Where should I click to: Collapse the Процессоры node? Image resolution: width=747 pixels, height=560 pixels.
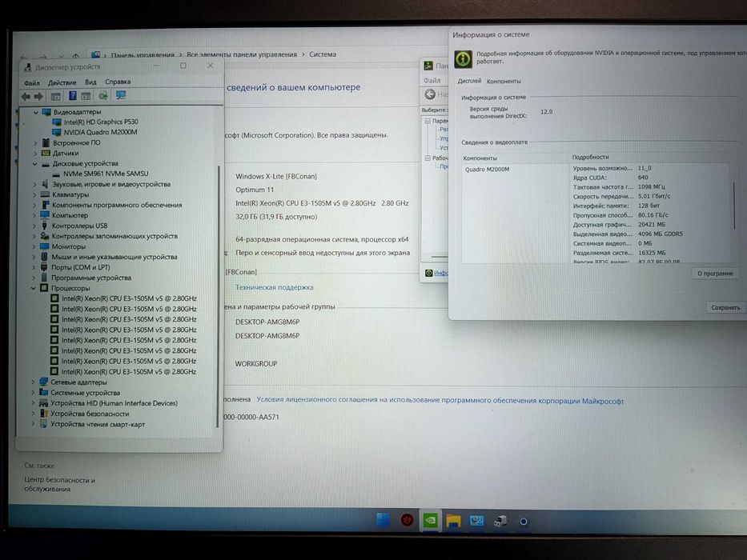point(34,288)
